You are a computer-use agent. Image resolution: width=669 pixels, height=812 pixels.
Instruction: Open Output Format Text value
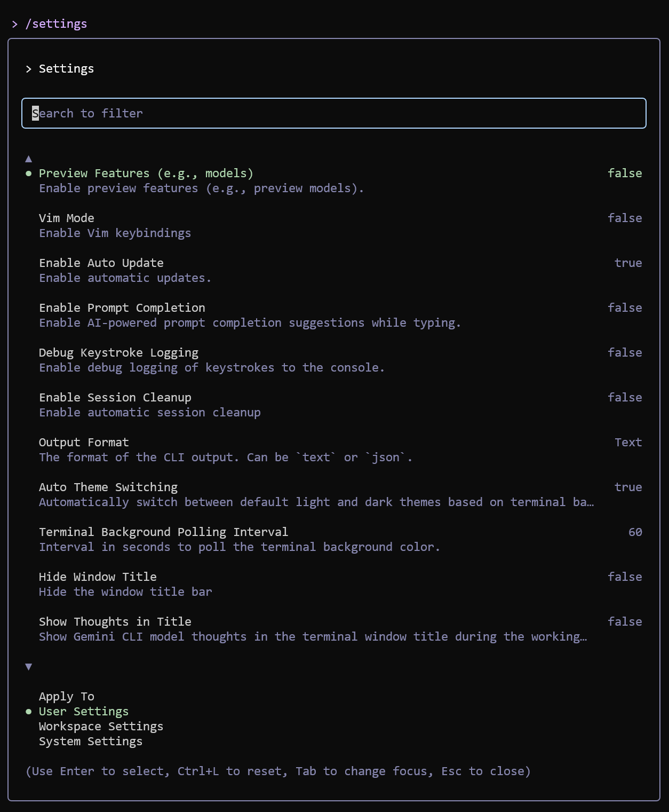coord(627,443)
